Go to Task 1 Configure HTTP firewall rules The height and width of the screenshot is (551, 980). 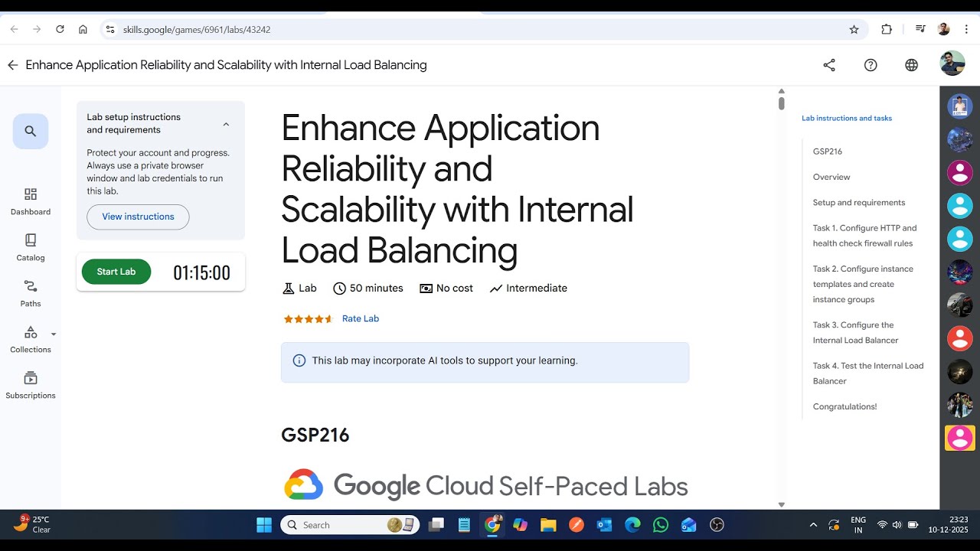[864, 236]
